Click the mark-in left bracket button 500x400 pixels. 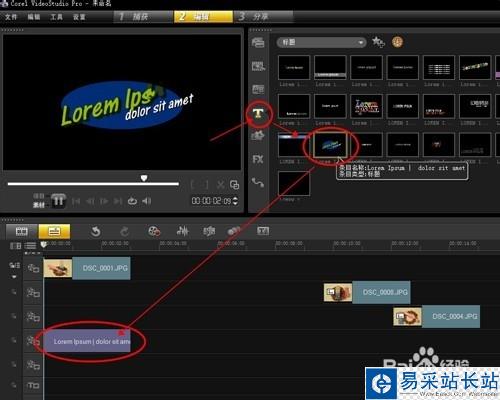click(x=193, y=185)
